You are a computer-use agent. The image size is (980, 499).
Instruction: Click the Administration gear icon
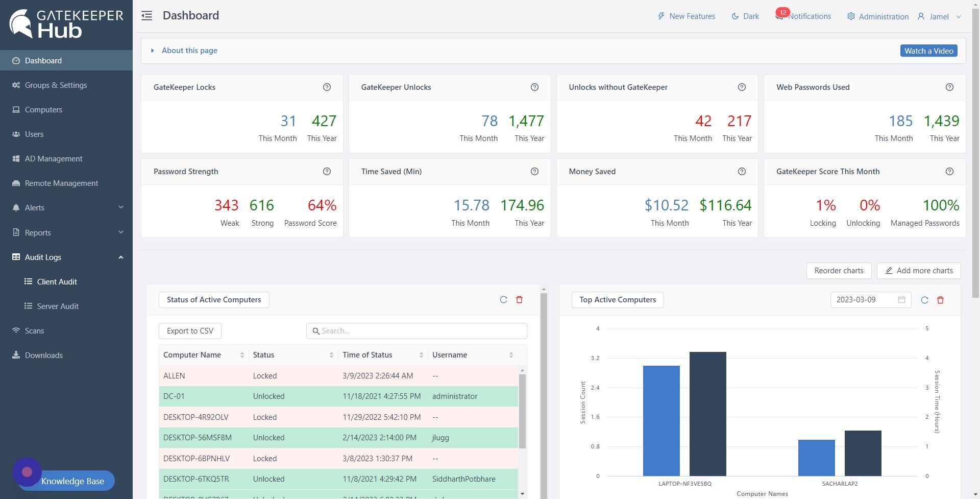click(851, 16)
